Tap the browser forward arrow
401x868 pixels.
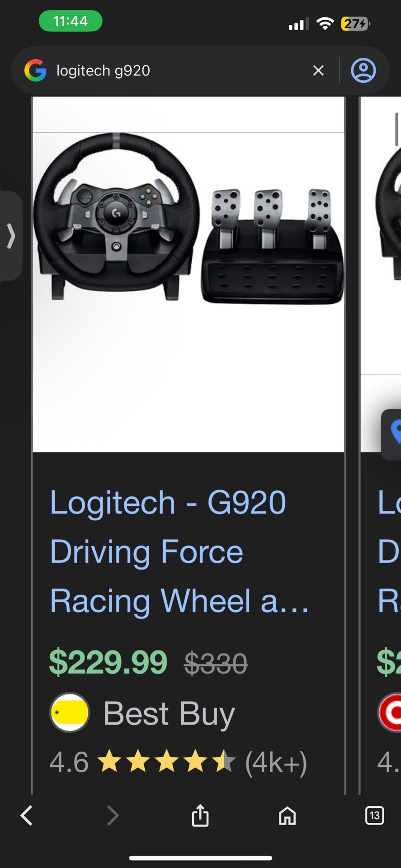(113, 816)
